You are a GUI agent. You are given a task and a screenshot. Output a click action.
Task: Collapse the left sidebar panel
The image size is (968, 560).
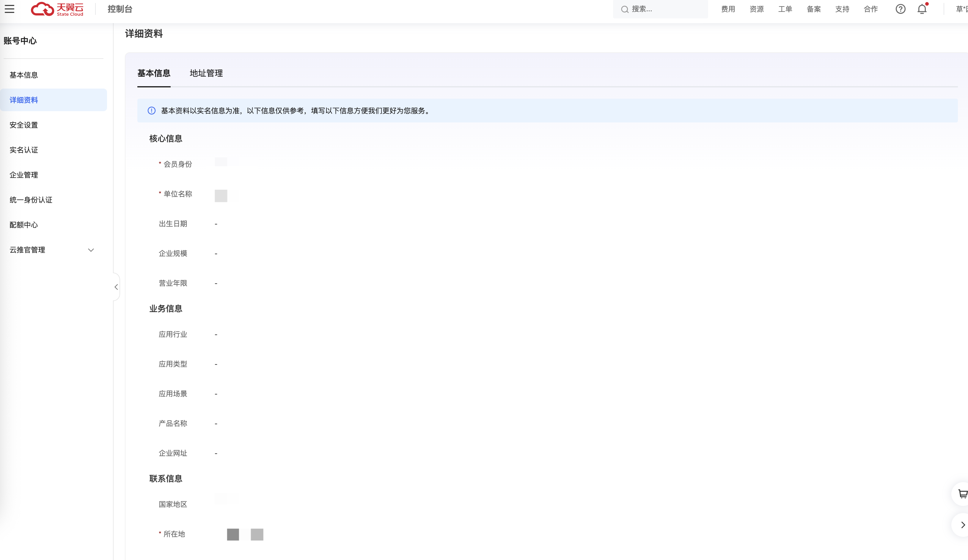116,287
